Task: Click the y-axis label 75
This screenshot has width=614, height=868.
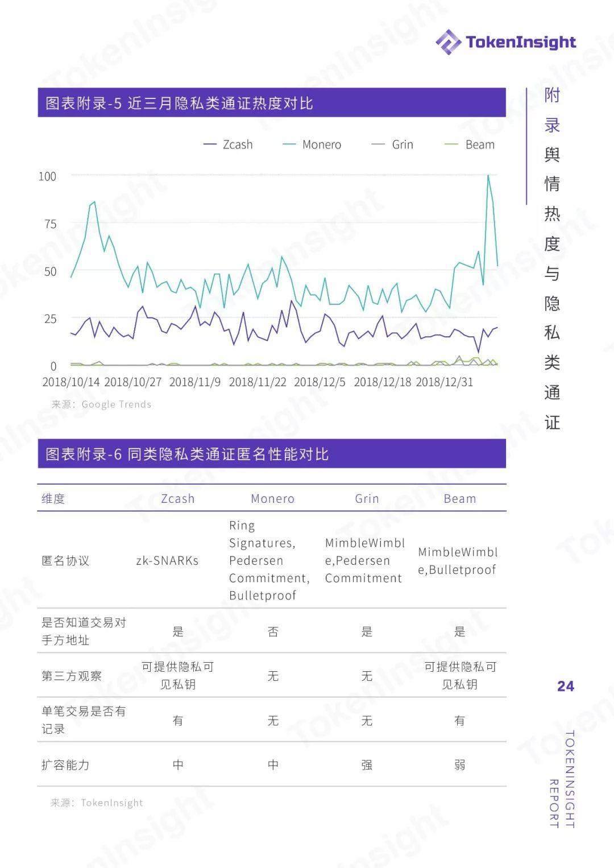Action: [50, 224]
